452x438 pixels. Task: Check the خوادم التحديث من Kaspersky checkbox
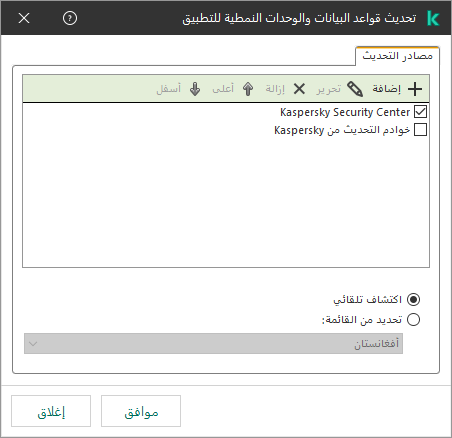(x=420, y=130)
